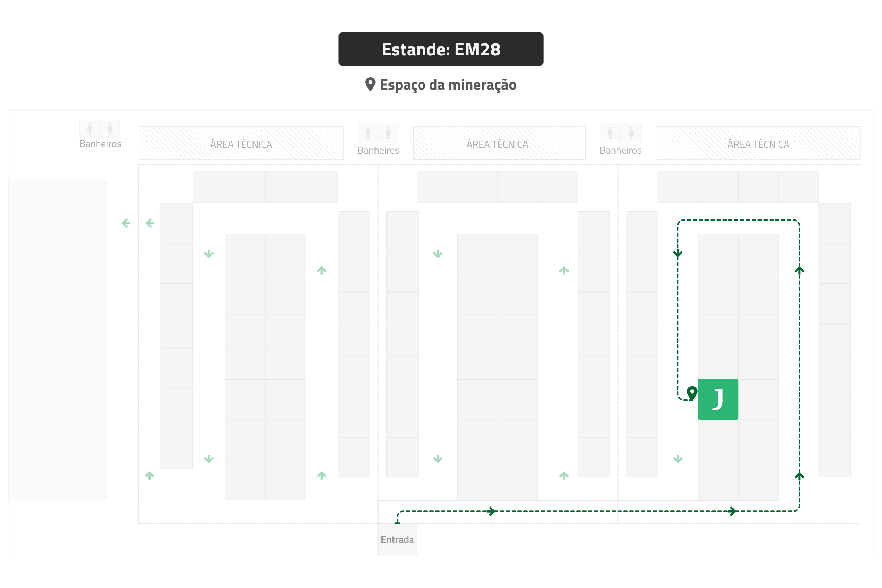Click the location pin beside "Espaço da mineração"
Viewport: 882px width, 588px height.
[x=370, y=84]
